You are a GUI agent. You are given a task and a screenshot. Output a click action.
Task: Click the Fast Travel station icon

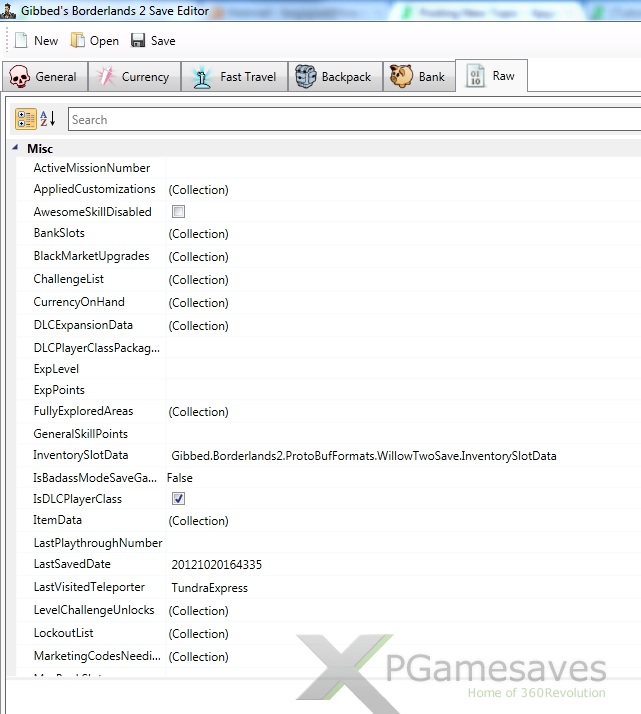[x=202, y=77]
